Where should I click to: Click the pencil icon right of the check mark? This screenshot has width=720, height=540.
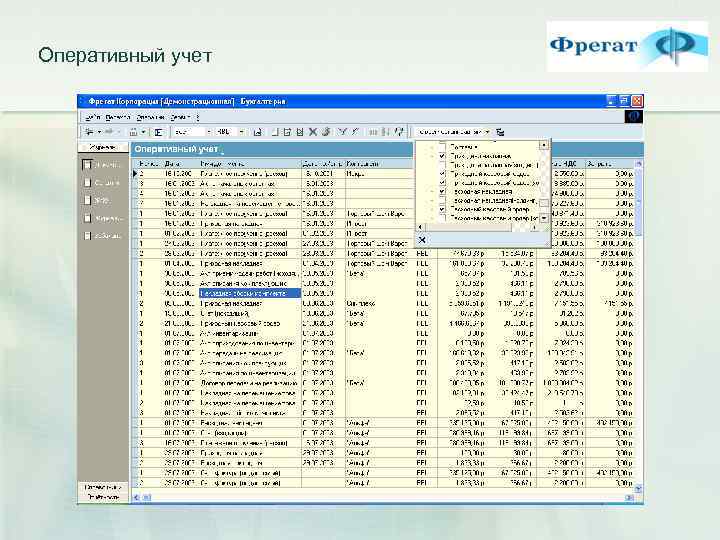[355, 132]
